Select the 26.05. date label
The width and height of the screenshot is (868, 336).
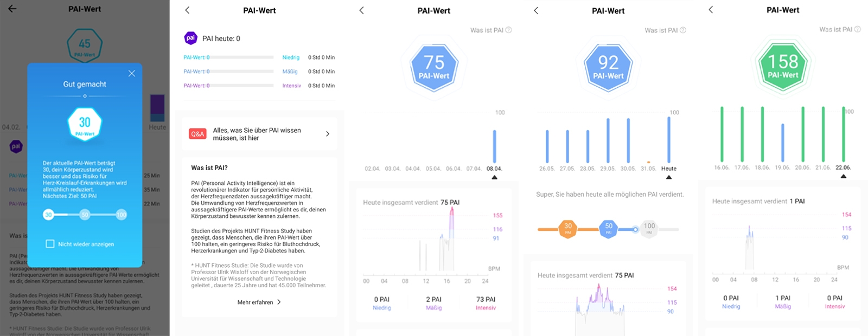point(547,169)
